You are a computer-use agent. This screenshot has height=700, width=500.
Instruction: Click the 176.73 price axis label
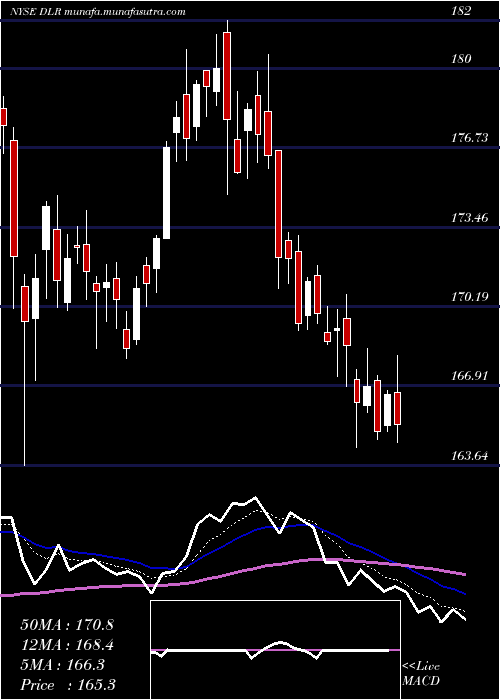469,138
